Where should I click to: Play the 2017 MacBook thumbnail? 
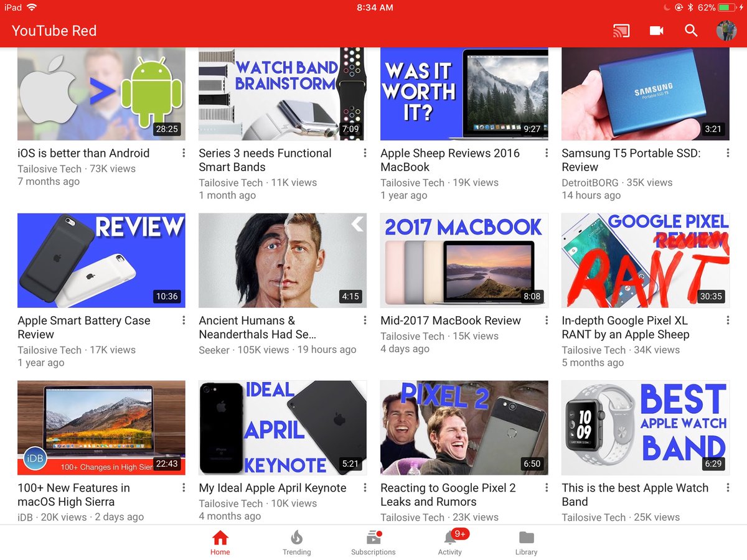point(464,261)
